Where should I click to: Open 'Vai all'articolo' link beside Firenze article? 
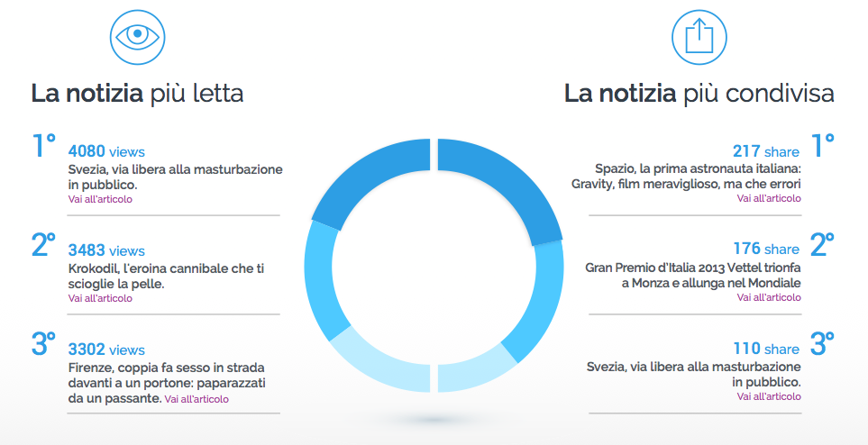point(196,397)
